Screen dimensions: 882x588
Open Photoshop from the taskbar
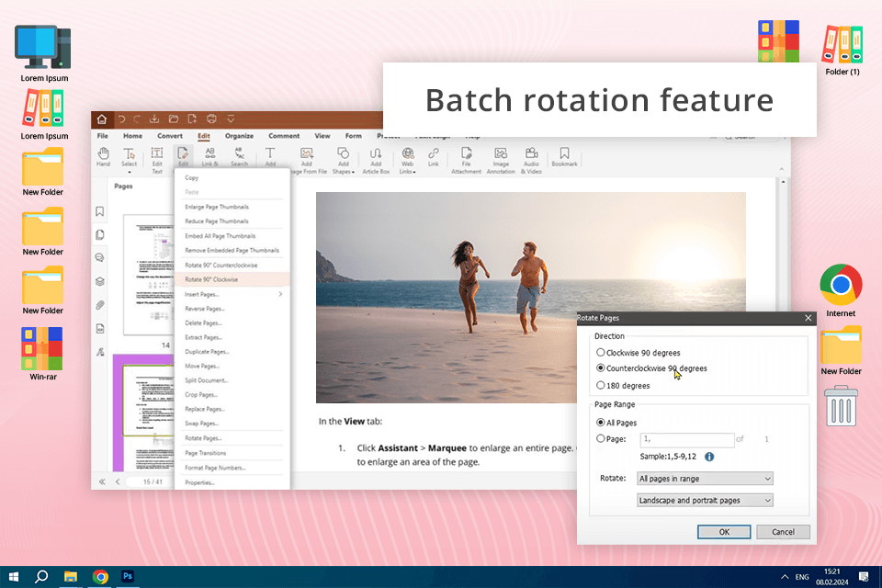pyautogui.click(x=129, y=576)
